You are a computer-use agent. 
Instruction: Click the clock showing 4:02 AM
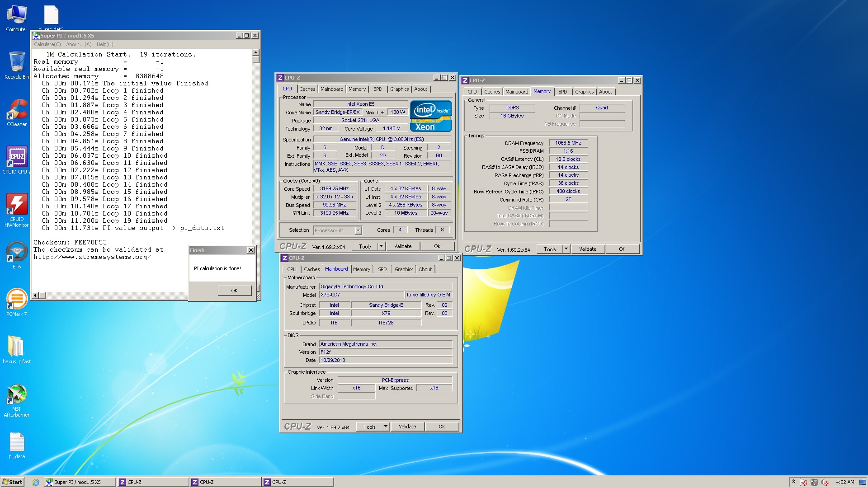845,482
